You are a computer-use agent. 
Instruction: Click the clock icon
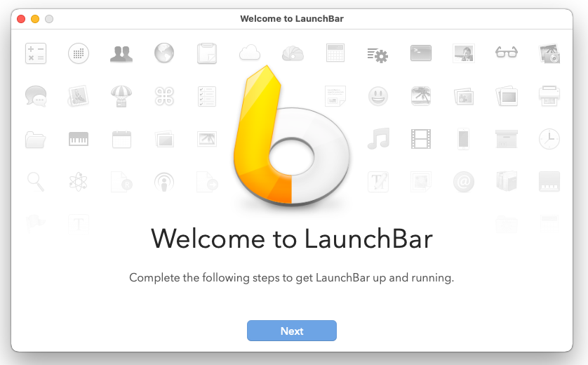[x=549, y=139]
